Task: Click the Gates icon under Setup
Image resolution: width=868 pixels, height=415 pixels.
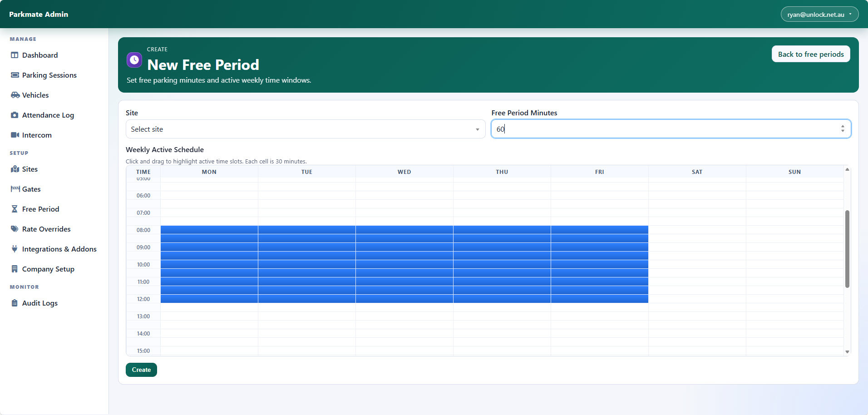Action: click(15, 189)
